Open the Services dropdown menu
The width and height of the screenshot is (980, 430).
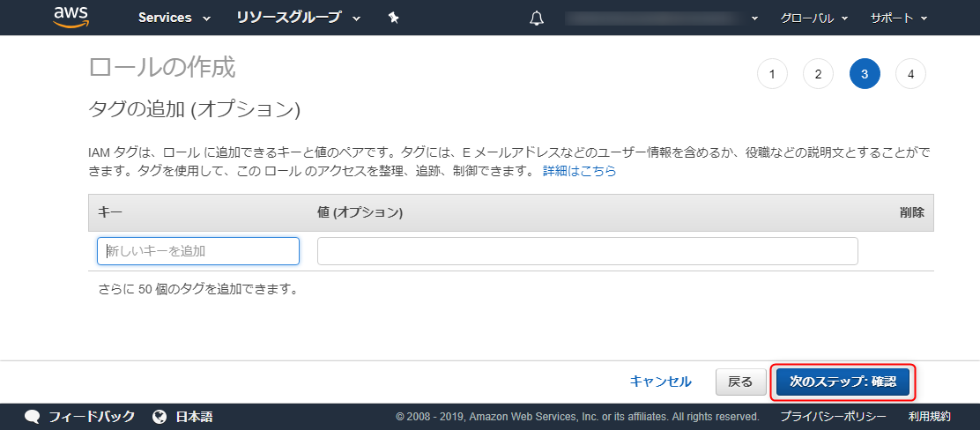(x=174, y=18)
